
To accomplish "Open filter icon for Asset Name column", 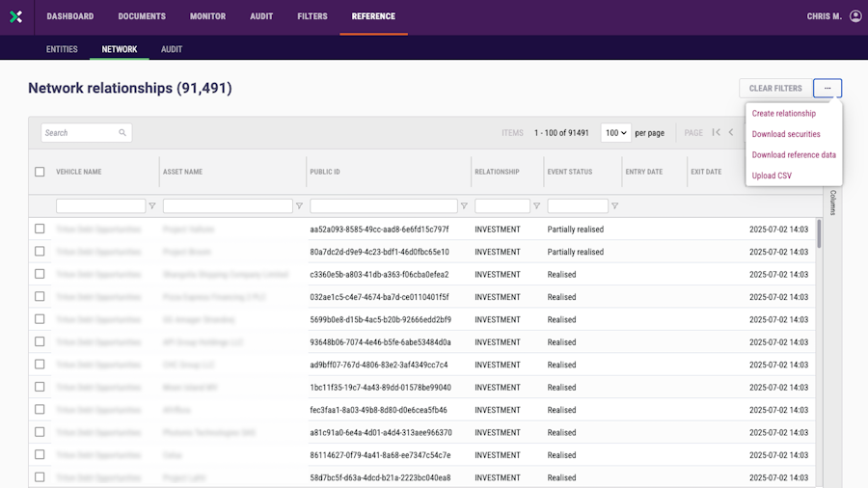I will [300, 205].
